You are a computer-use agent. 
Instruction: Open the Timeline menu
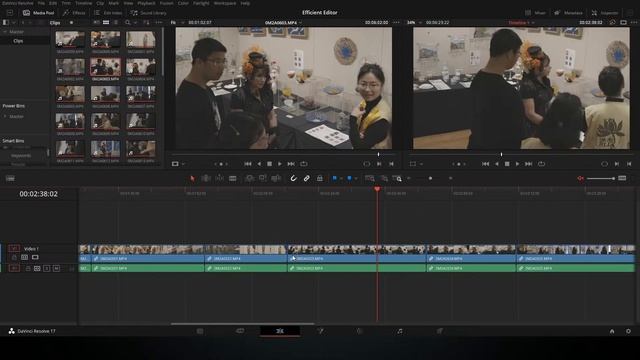[84, 3]
